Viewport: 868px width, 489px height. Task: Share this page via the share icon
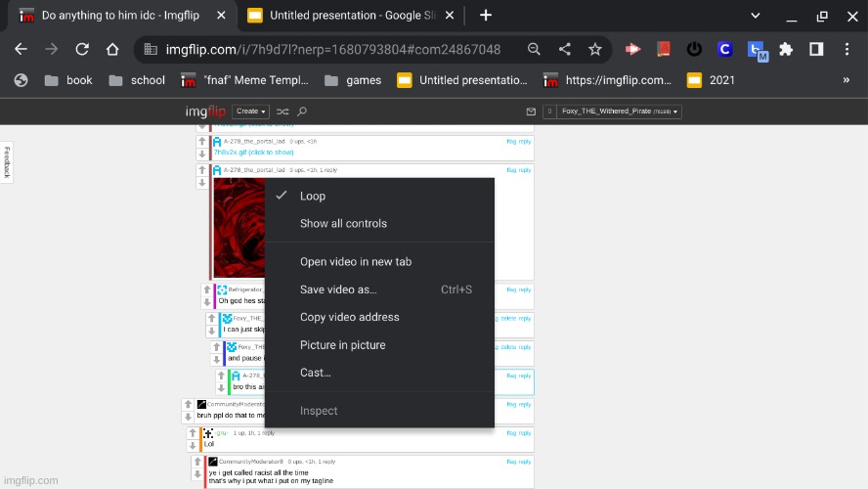[x=565, y=49]
